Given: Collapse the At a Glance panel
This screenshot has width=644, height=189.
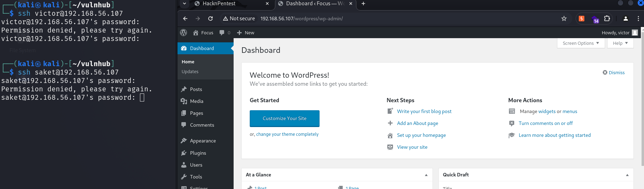Looking at the screenshot, I should (426, 175).
